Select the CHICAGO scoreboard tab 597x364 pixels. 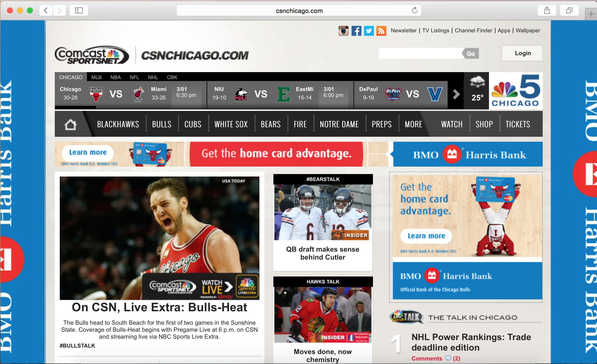tap(71, 77)
